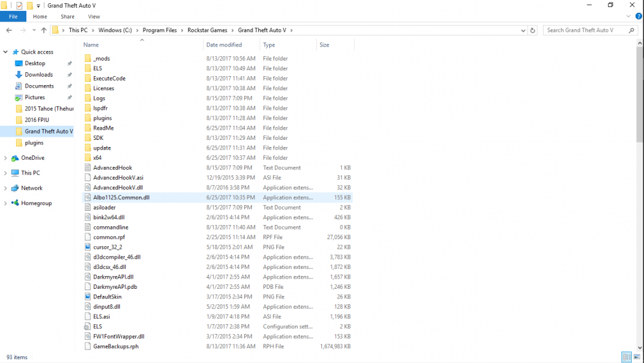Sort by the Date modified column
Image resolution: width=644 pixels, height=363 pixels.
point(224,44)
